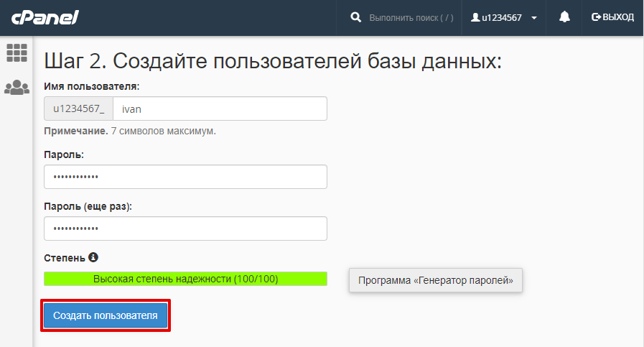644x347 pixels.
Task: Click the green password strength bar
Action: click(x=186, y=279)
